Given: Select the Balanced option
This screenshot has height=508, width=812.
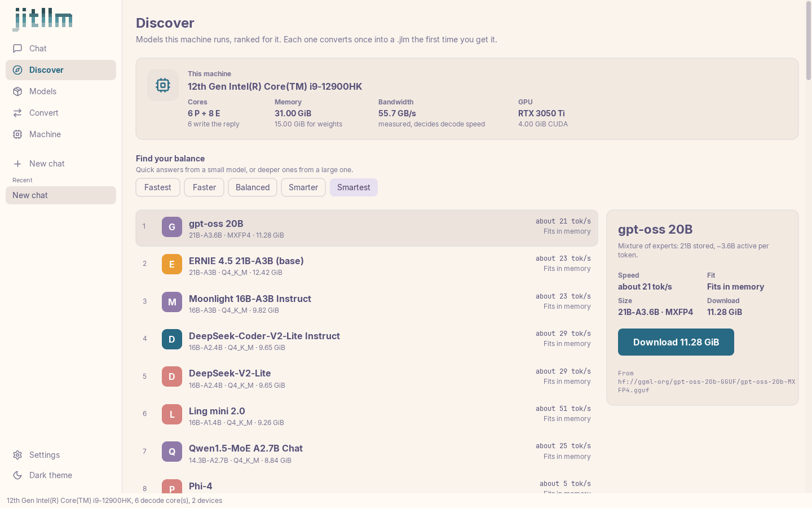Looking at the screenshot, I should (x=253, y=187).
